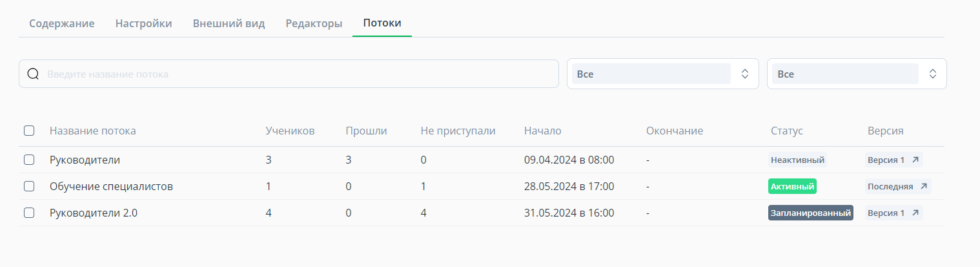Click chevron icon of second Все filter
This screenshot has width=980, height=267.
tap(933, 74)
